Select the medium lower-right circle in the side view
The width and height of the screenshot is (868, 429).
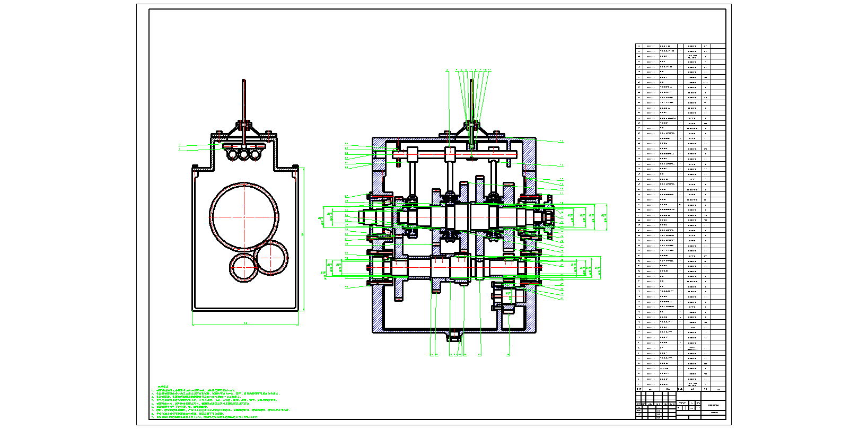(x=271, y=258)
